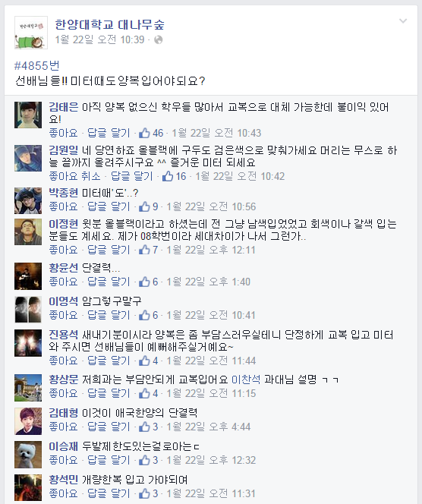Like 김태은's comment with 좋아요
The image size is (422, 504).
63,133
